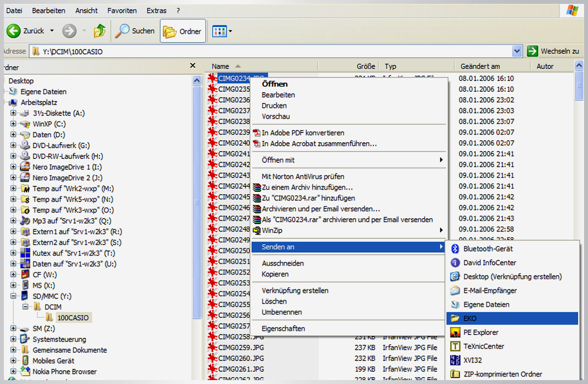The width and height of the screenshot is (588, 384).
Task: Expand the Öffnen mit submenu
Action: pyautogui.click(x=349, y=160)
